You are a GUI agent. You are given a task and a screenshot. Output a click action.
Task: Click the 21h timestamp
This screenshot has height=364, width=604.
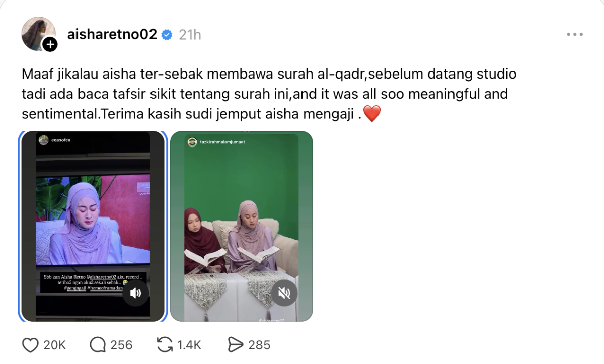[x=190, y=35]
